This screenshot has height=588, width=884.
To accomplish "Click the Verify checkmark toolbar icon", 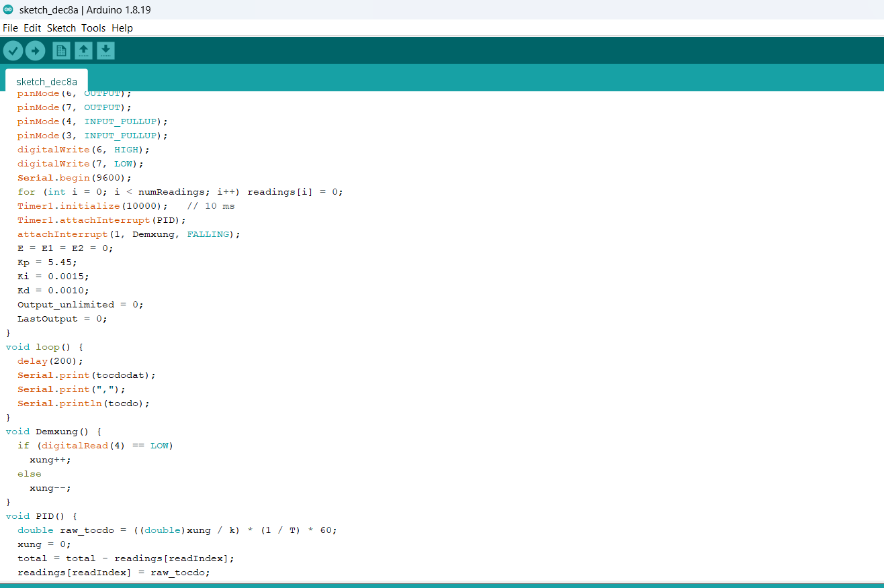I will [13, 50].
